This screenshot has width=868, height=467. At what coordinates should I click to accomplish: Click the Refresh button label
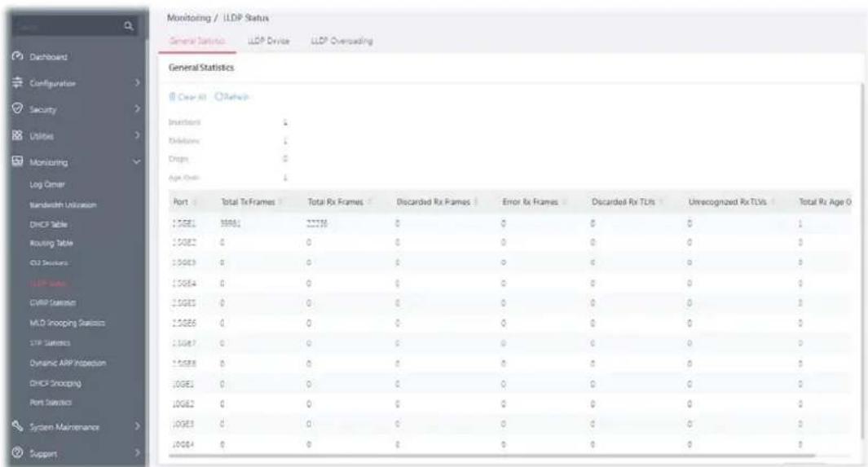tap(237, 97)
